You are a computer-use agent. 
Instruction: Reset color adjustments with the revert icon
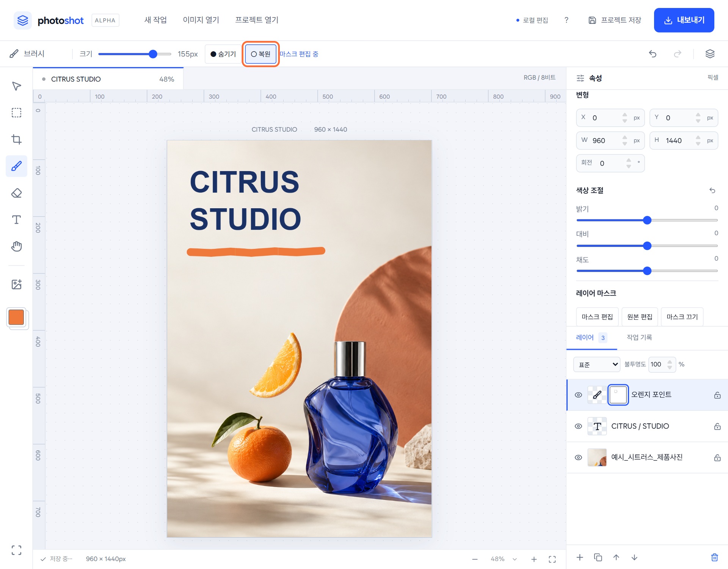pos(712,190)
